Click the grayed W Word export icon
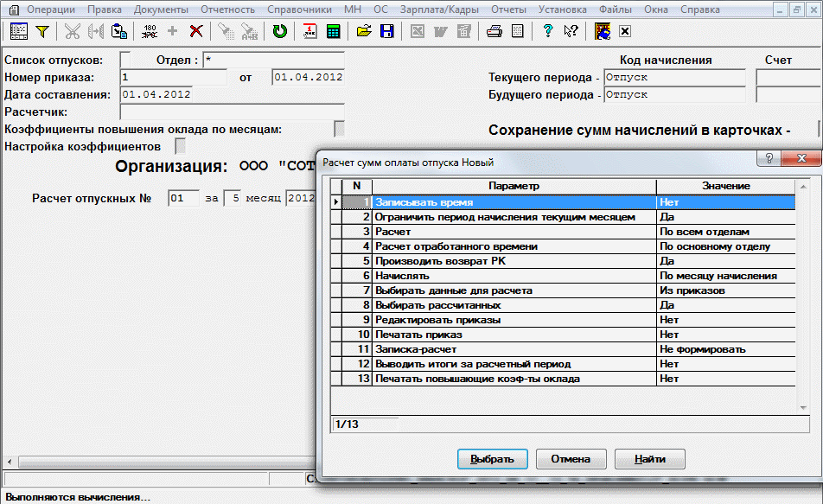This screenshot has height=504, width=823. pyautogui.click(x=440, y=31)
